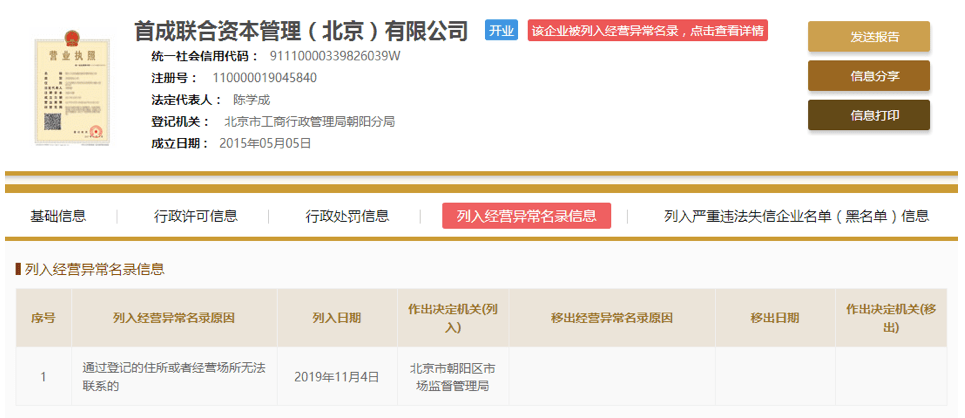The image size is (965, 418).
Task: Click the 移出日期 column header
Action: point(775,318)
